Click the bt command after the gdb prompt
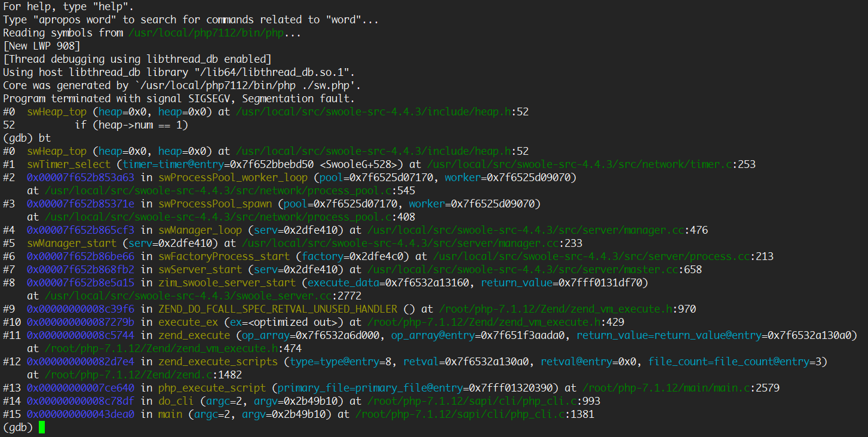 click(x=44, y=137)
